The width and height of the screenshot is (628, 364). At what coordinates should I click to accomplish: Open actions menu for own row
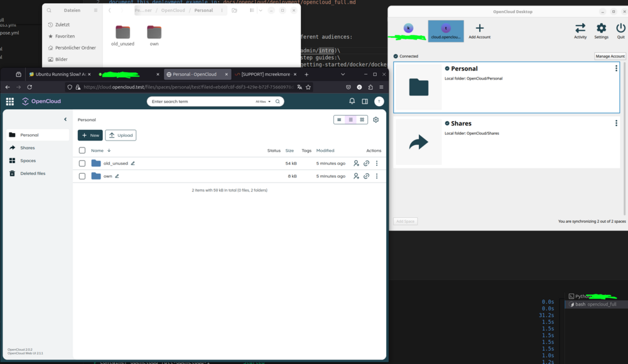pyautogui.click(x=376, y=176)
